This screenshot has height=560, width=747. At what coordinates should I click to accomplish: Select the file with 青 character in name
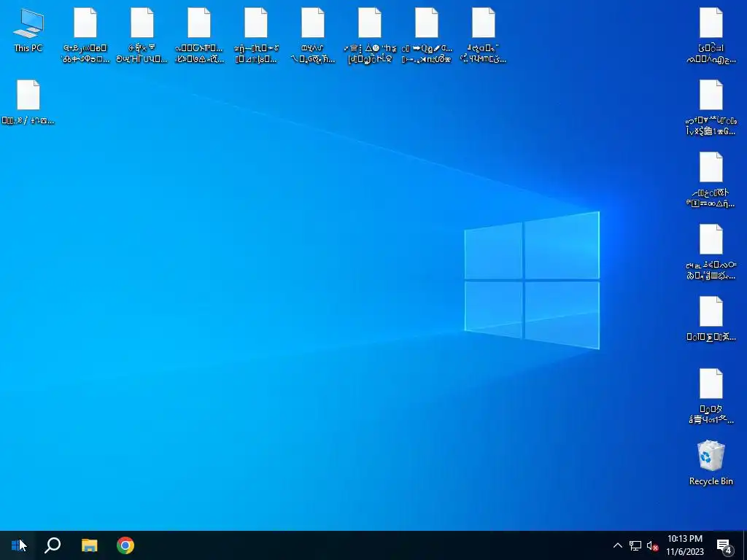711,396
